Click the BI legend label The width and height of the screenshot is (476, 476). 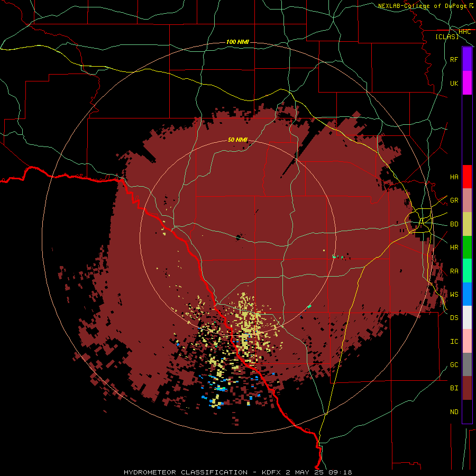454,388
